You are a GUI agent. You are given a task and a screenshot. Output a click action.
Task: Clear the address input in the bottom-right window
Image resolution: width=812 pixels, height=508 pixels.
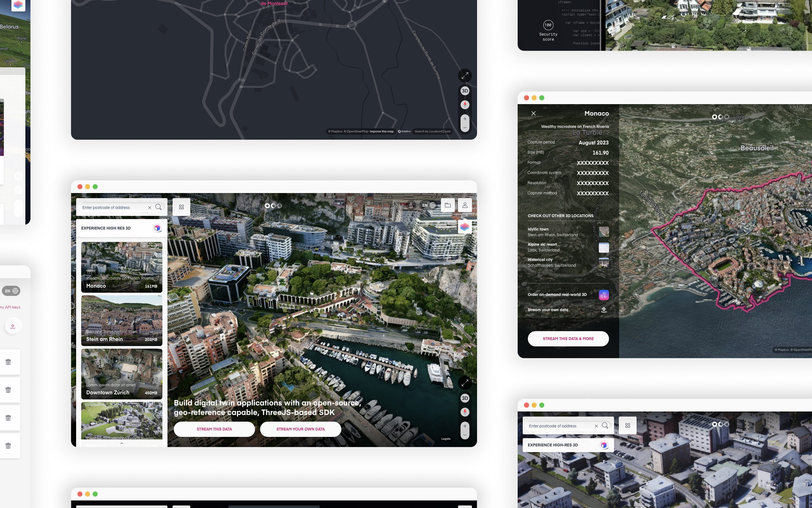pyautogui.click(x=596, y=426)
